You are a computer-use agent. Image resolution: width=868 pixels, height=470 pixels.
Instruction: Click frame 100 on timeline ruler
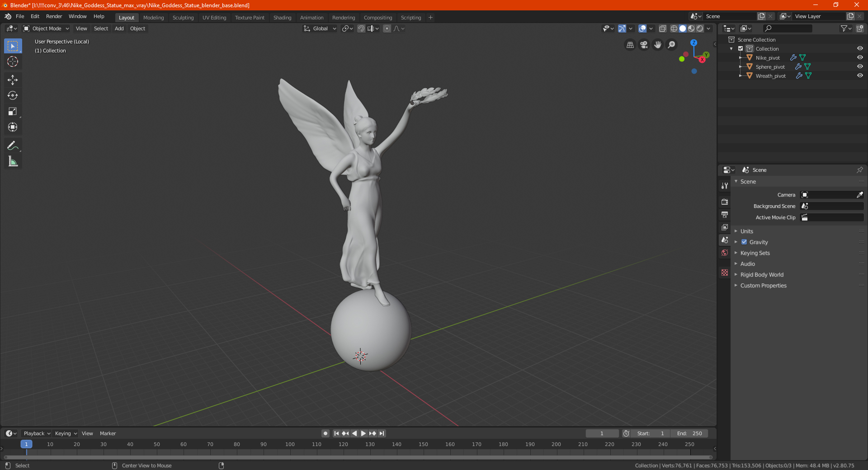pyautogui.click(x=290, y=445)
